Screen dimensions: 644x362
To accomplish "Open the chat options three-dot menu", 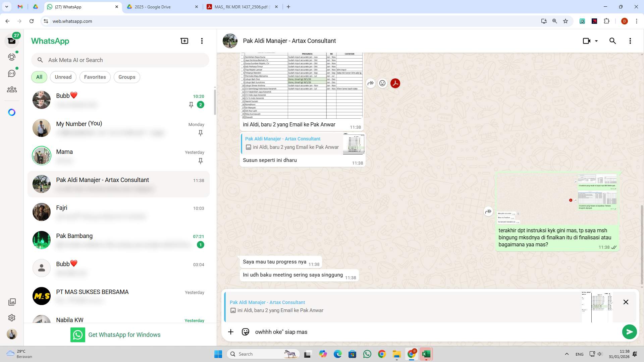I will coord(630,41).
